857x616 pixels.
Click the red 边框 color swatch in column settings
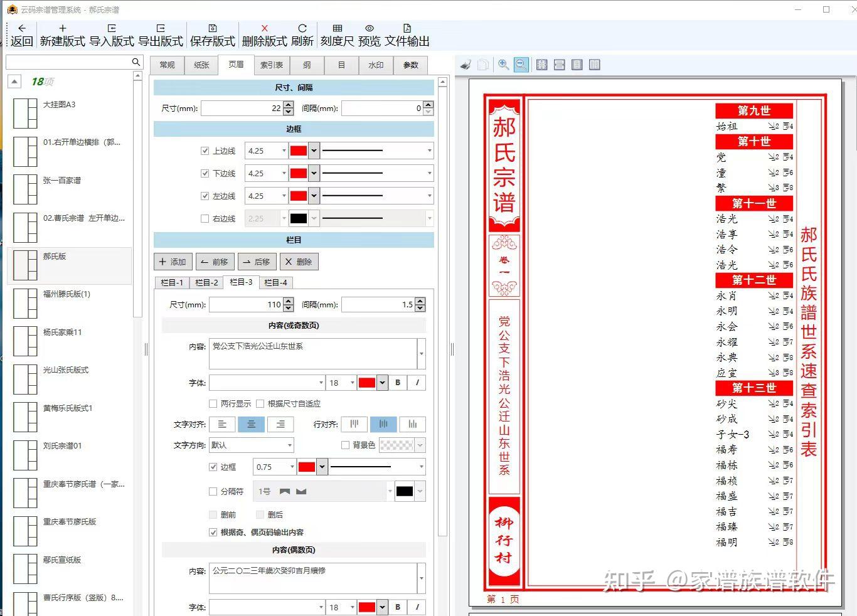[x=307, y=467]
